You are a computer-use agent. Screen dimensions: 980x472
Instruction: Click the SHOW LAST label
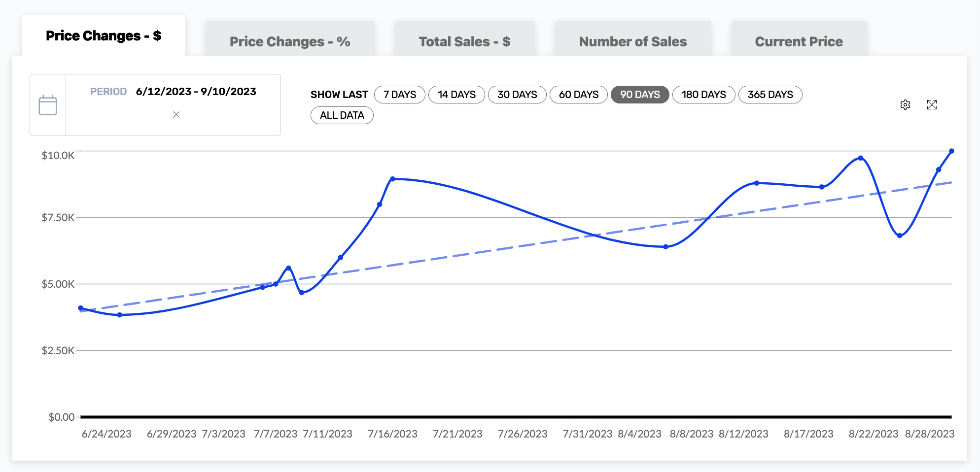[x=339, y=95]
